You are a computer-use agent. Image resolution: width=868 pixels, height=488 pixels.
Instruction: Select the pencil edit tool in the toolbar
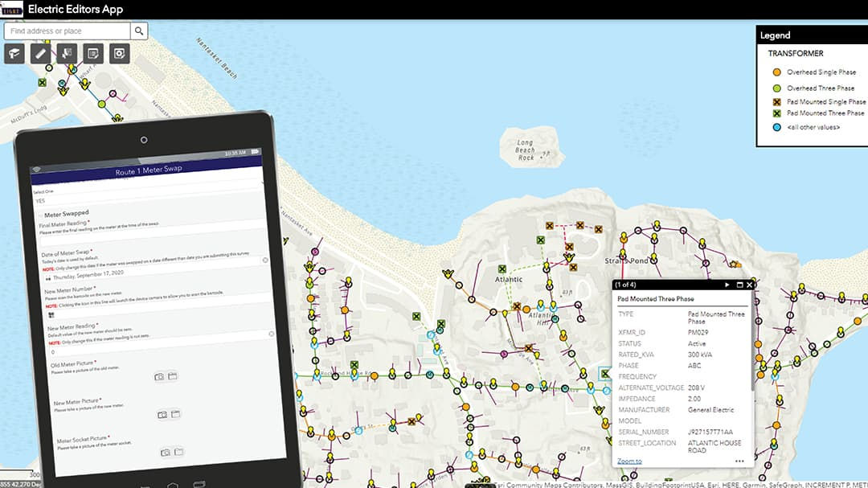pyautogui.click(x=39, y=53)
